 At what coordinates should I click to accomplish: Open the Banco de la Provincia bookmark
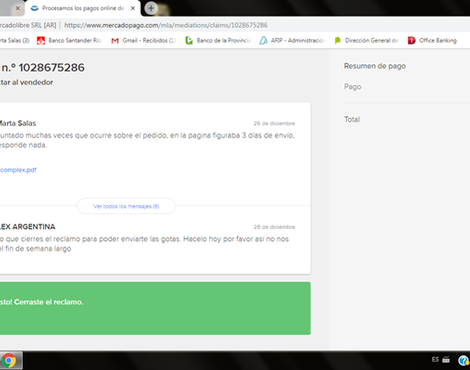coord(218,40)
